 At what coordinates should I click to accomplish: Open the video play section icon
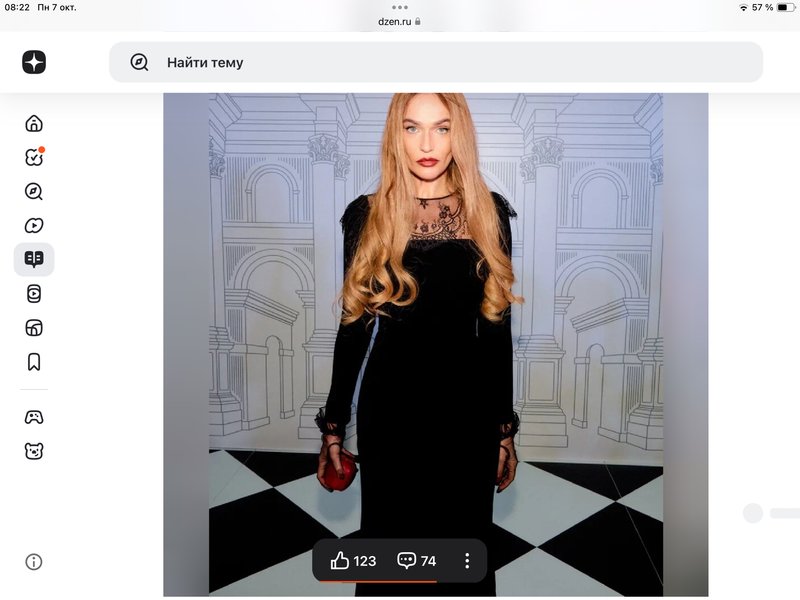click(34, 225)
